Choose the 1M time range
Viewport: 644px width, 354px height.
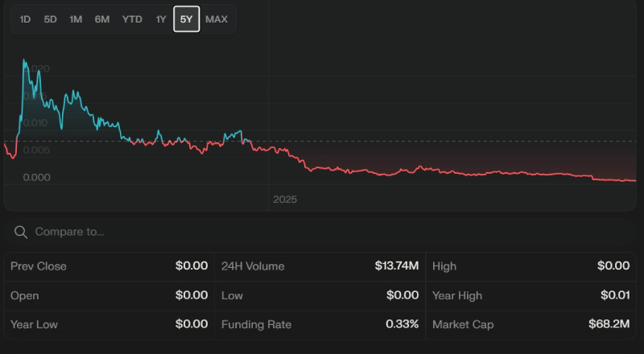point(76,19)
